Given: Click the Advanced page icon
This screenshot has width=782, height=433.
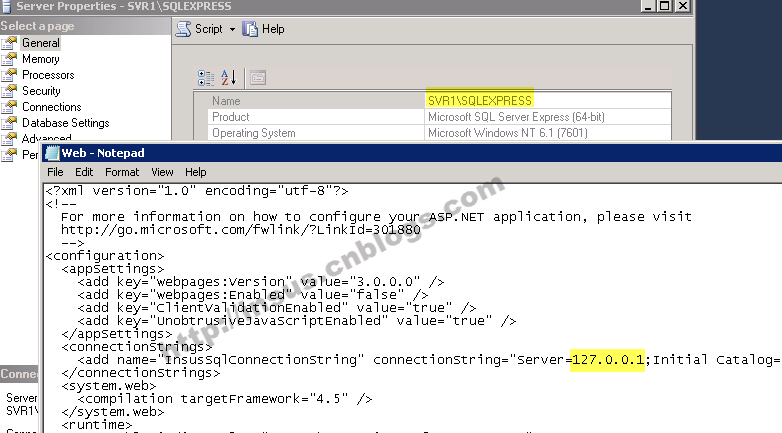Looking at the screenshot, I should tap(9, 138).
